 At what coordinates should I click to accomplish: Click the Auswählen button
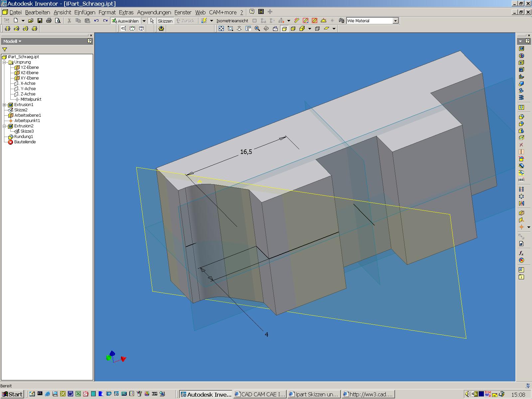tap(125, 21)
